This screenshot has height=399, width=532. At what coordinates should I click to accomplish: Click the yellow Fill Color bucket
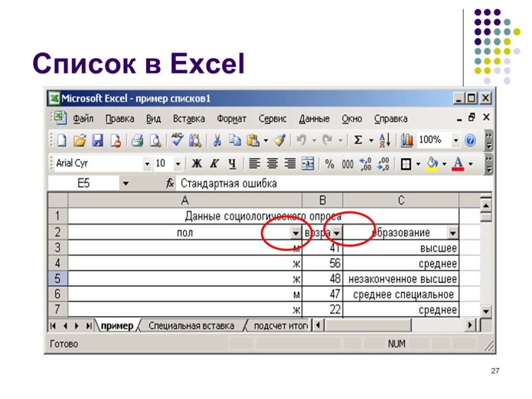coord(432,164)
